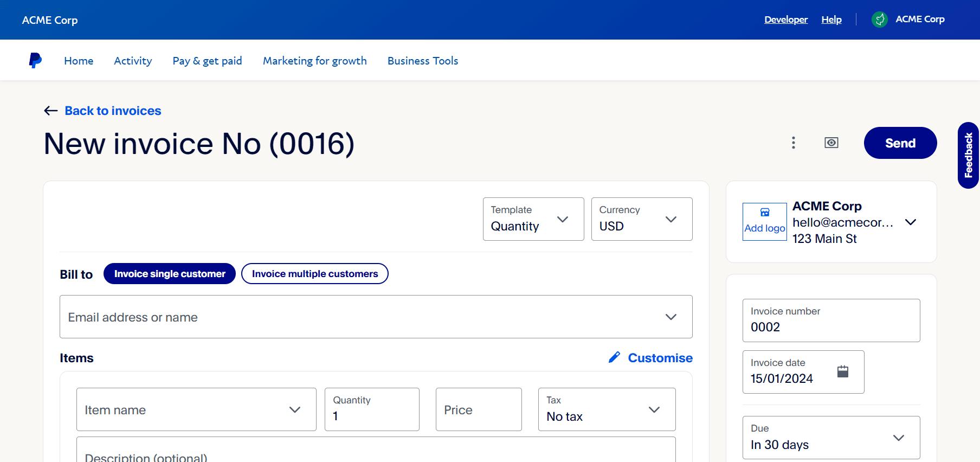This screenshot has width=980, height=462.
Task: Click the PayPal logo icon
Action: [x=35, y=60]
